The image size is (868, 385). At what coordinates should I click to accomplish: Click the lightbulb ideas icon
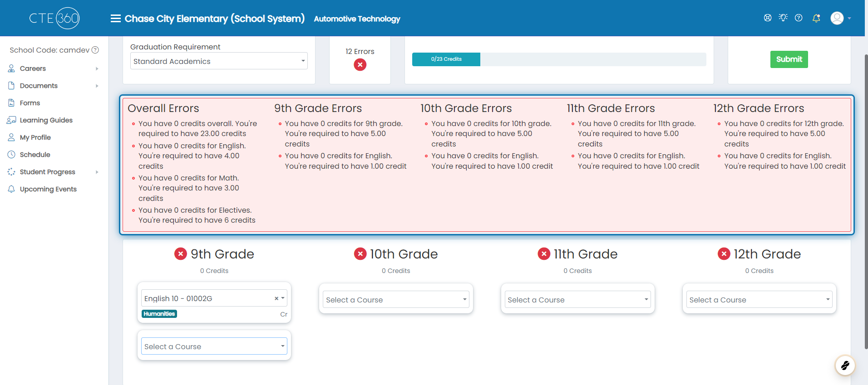(x=783, y=18)
